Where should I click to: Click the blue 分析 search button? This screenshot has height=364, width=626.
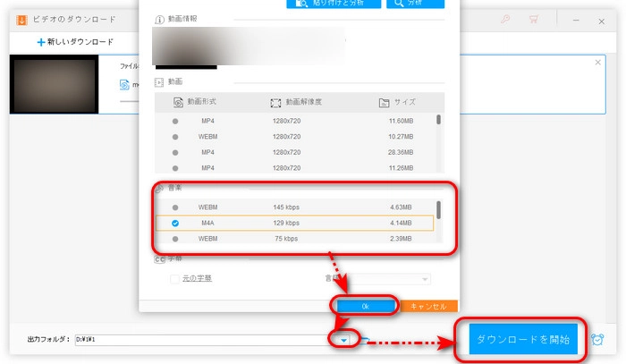coord(415,4)
